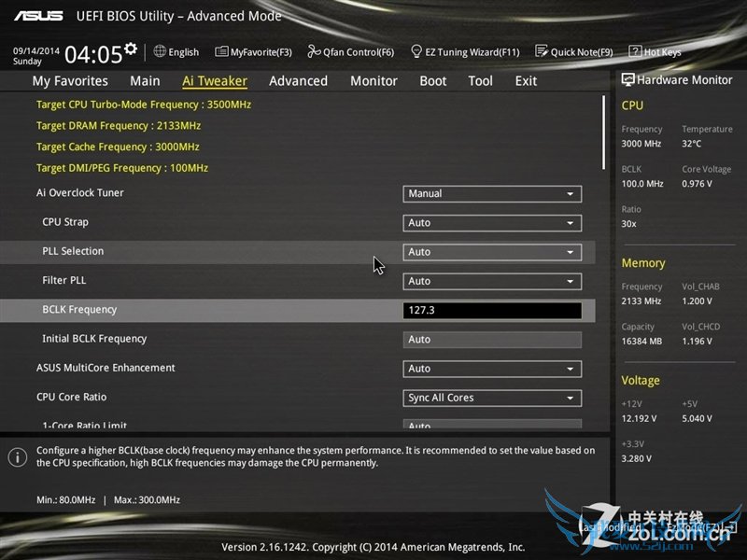
Task: Click the Filter PLL label
Action: tap(64, 280)
